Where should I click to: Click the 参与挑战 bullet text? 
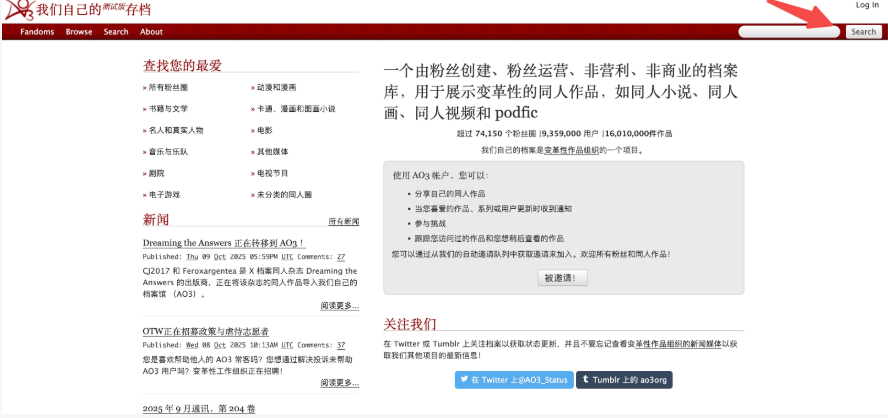[x=430, y=224]
